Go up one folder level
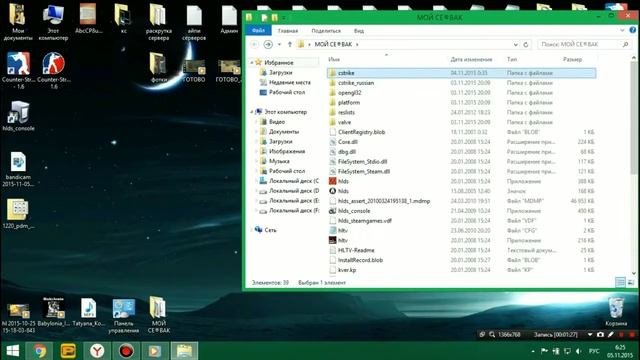The height and width of the screenshot is (360, 640). coord(290,44)
